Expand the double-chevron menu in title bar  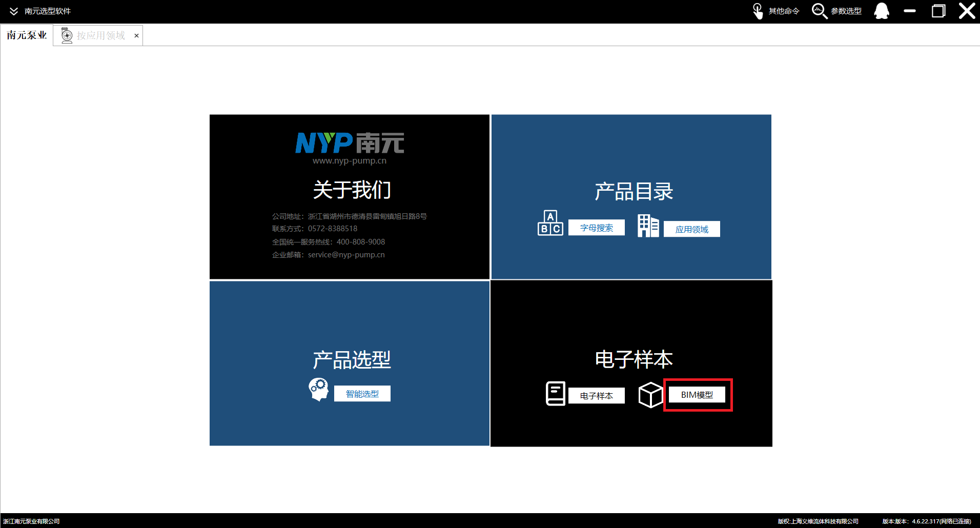pyautogui.click(x=14, y=11)
